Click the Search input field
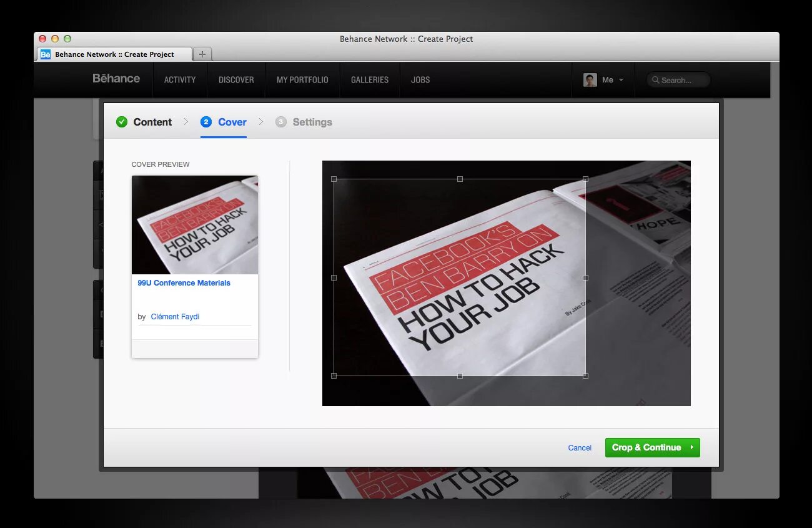812x528 pixels. pos(678,80)
